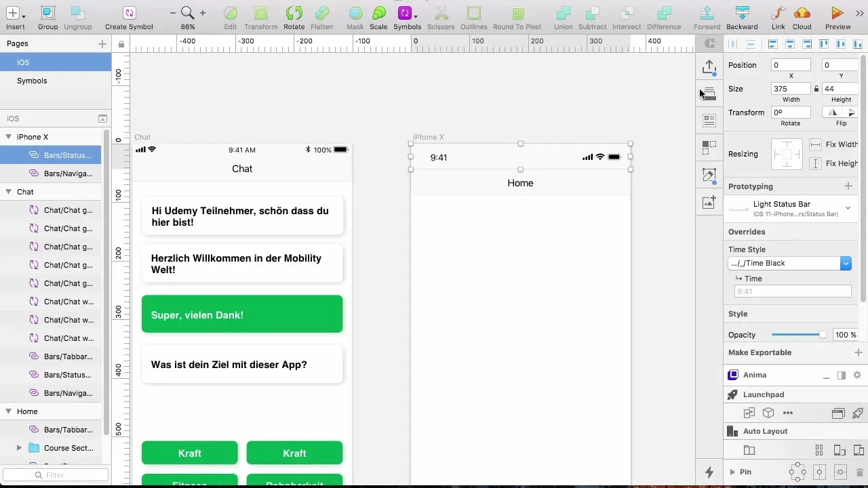This screenshot has width=868, height=488.
Task: Toggle the size proportions lock
Action: (x=816, y=89)
